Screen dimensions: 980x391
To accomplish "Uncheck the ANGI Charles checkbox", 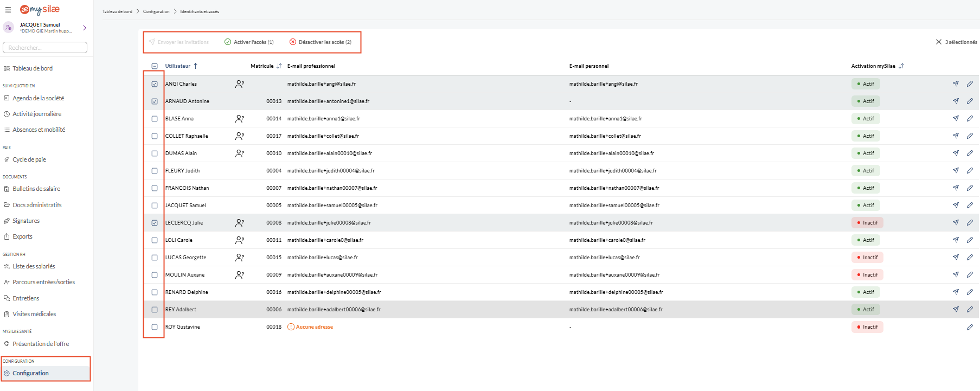I will point(155,84).
